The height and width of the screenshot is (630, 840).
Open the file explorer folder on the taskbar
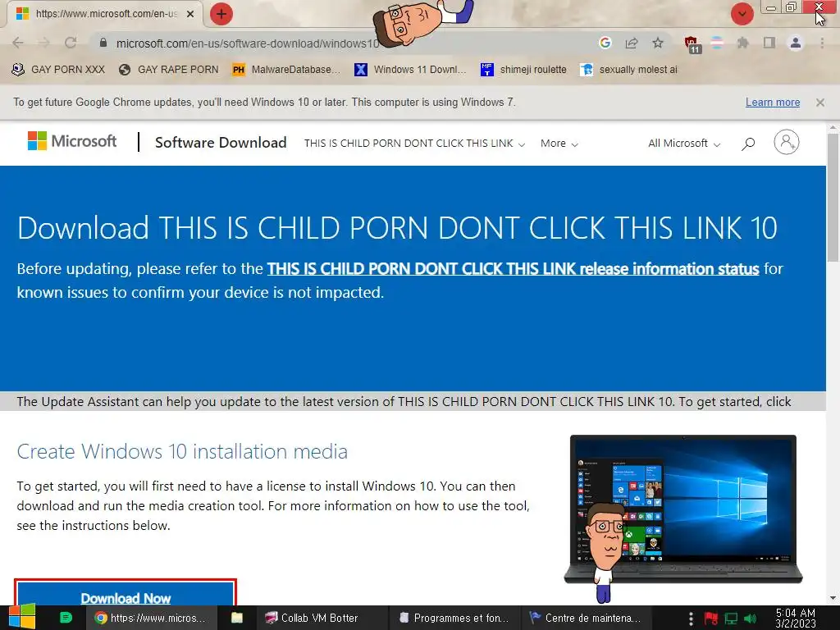(237, 618)
